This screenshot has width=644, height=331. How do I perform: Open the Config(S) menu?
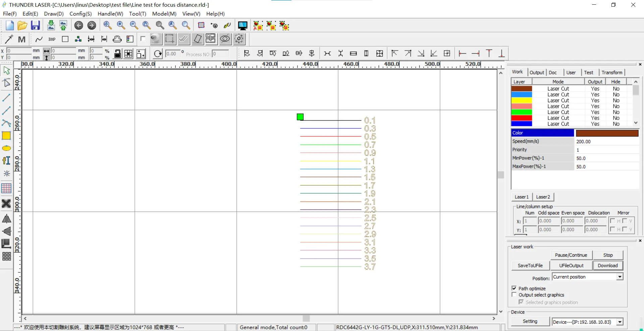pyautogui.click(x=80, y=14)
